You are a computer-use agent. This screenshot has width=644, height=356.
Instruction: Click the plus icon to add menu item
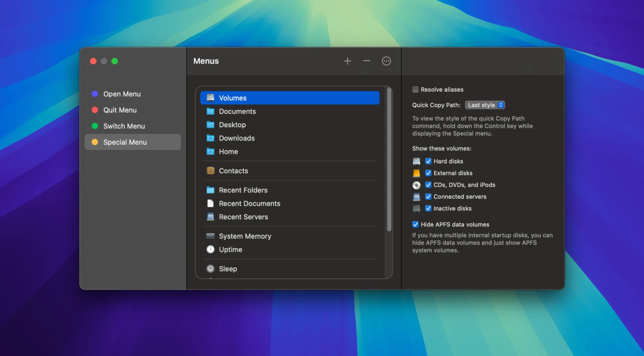(x=347, y=61)
